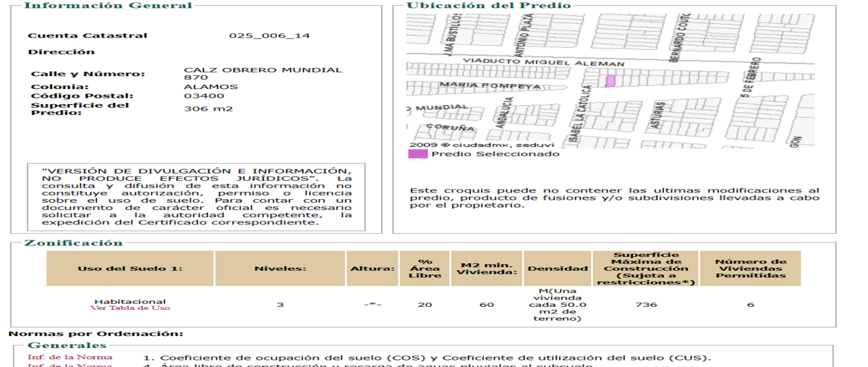The width and height of the screenshot is (868, 367).
Task: Click the % Área Libre column header
Action: (x=425, y=269)
